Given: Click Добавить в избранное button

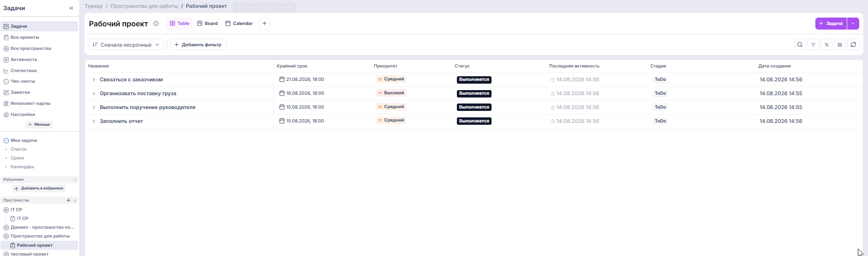Looking at the screenshot, I should pos(39,188).
